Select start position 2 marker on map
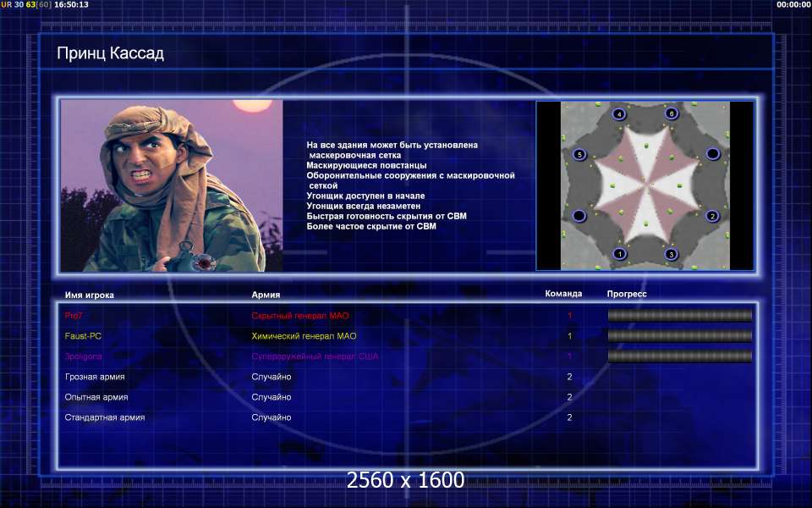The image size is (812, 508). [x=712, y=216]
